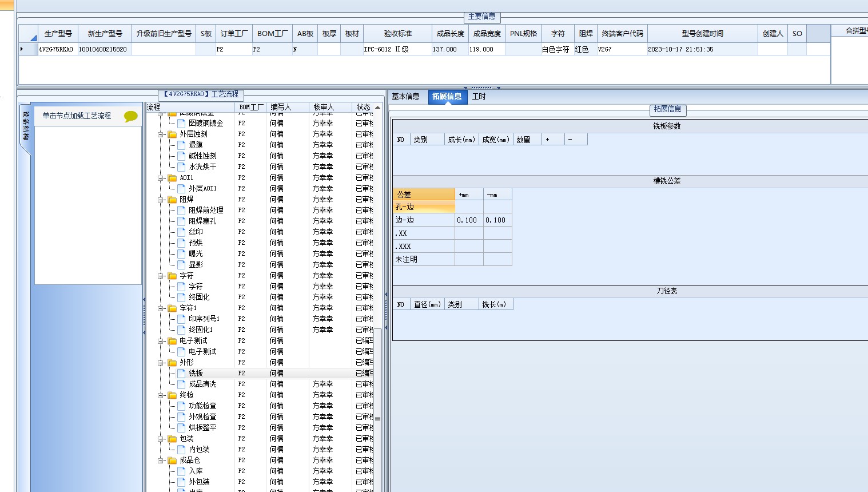Screen dimensions: 868x492
Task: Click document icon of 功能检查 step
Action: 181,406
